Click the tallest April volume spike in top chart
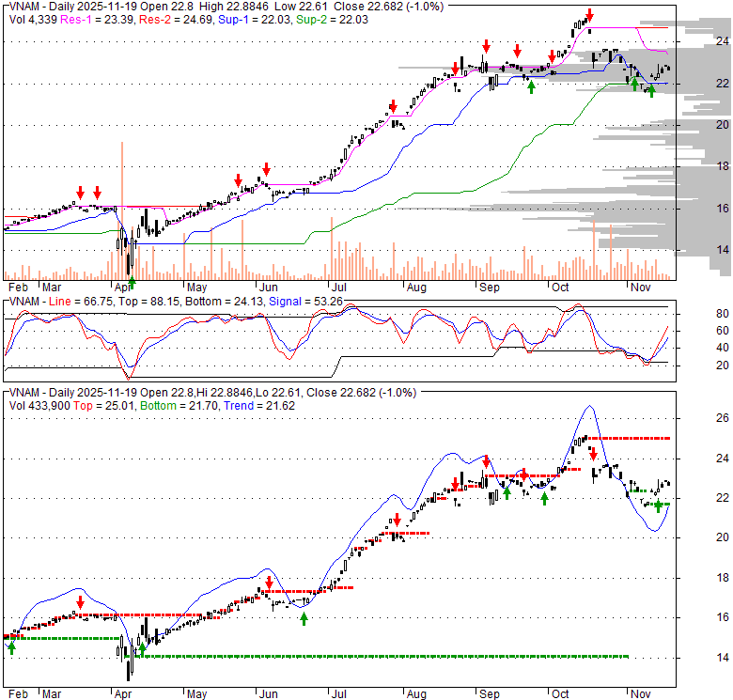The height and width of the screenshot is (700, 733). pos(122,210)
